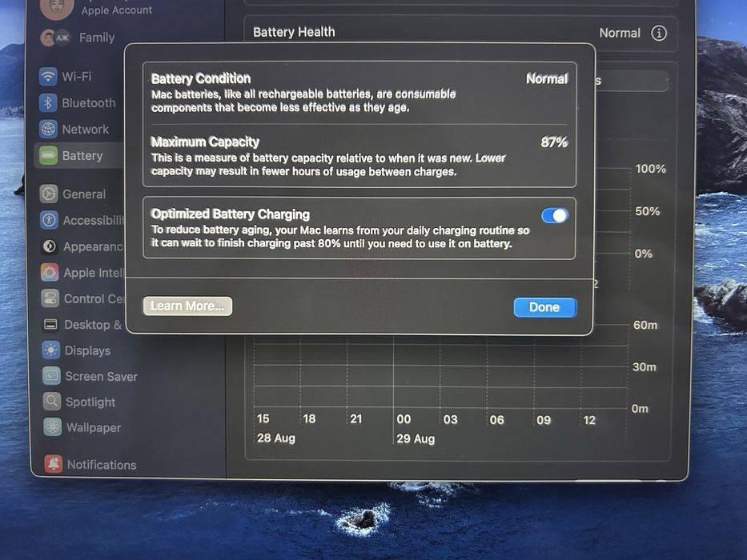Click the Optimized Battery Charging heading
Viewport: 747px width, 560px height.
231,214
